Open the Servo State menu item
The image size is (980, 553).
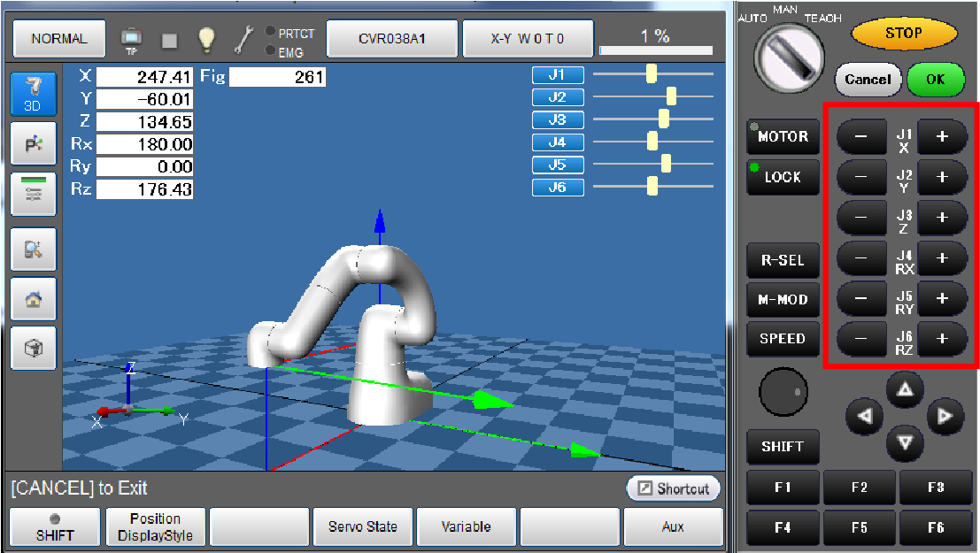pyautogui.click(x=363, y=527)
